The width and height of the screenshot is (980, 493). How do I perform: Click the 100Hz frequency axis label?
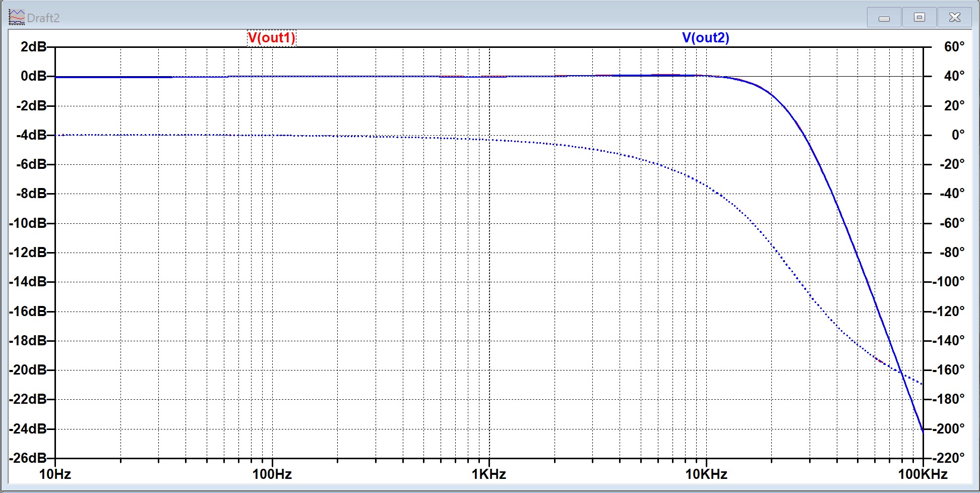272,474
